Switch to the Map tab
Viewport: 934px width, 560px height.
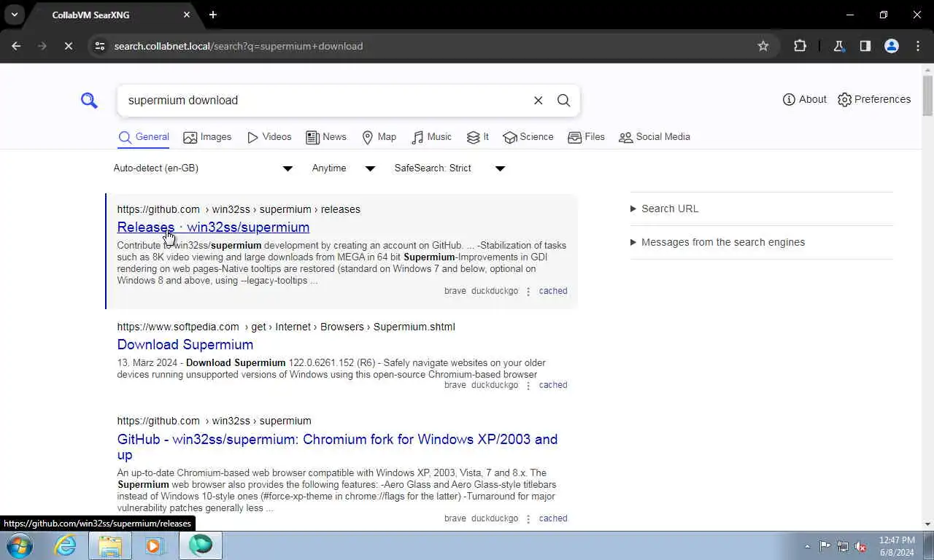pos(379,137)
